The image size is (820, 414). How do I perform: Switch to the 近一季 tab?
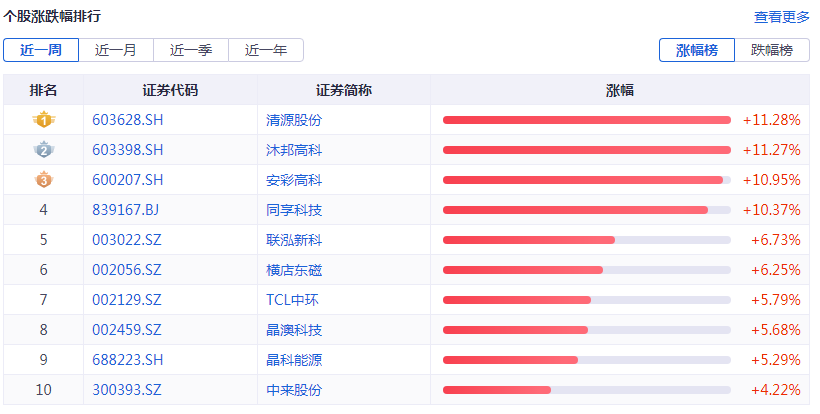[190, 50]
